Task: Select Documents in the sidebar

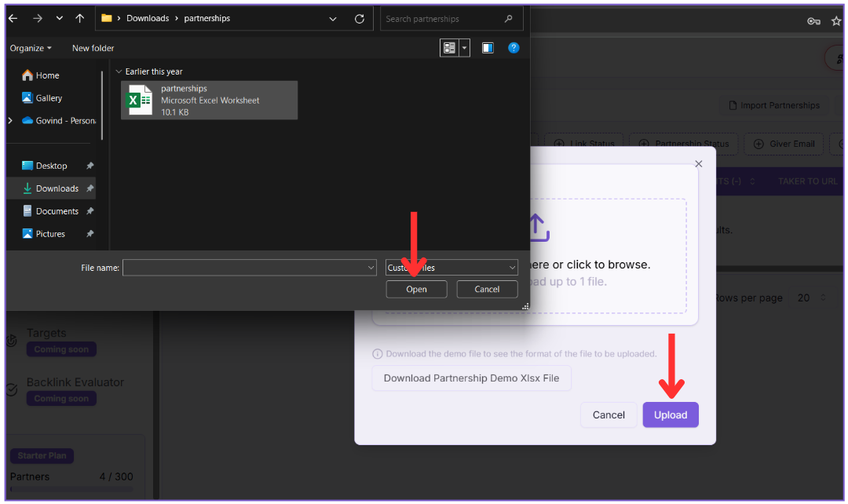Action: point(57,211)
